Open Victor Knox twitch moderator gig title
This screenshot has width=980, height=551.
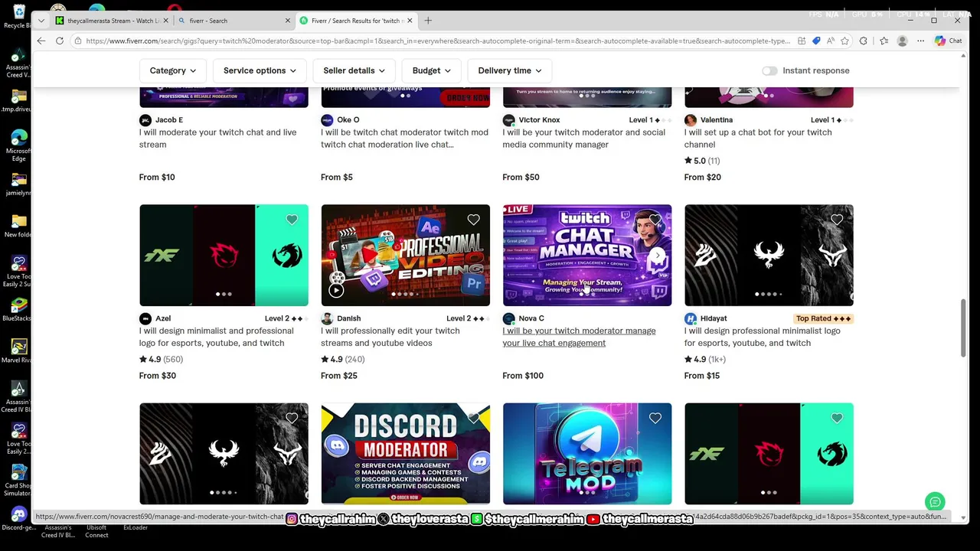click(583, 139)
